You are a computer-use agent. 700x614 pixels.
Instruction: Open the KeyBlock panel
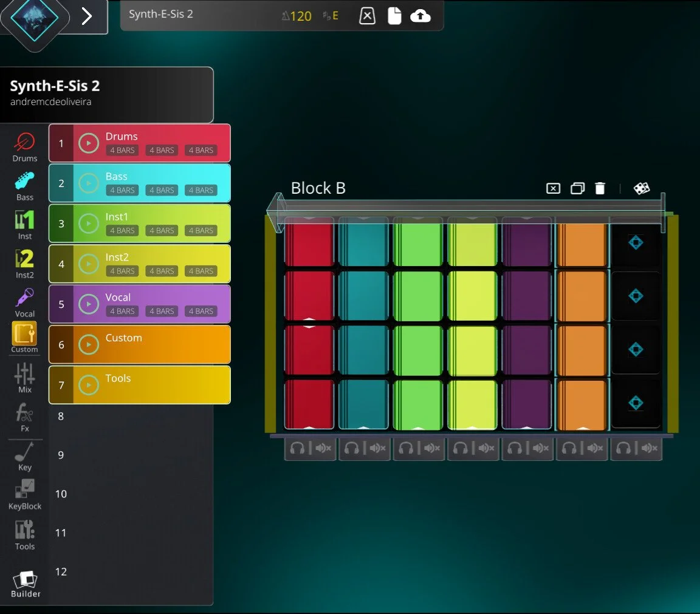click(x=24, y=495)
